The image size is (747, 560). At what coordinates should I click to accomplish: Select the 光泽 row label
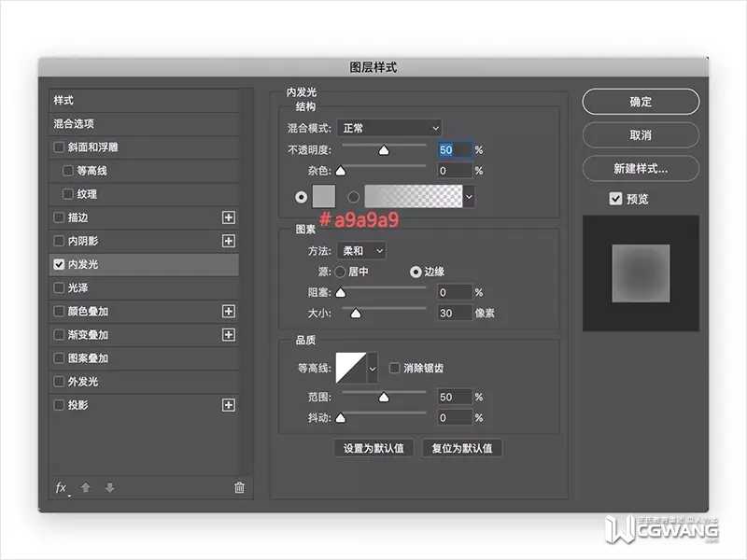coord(78,287)
